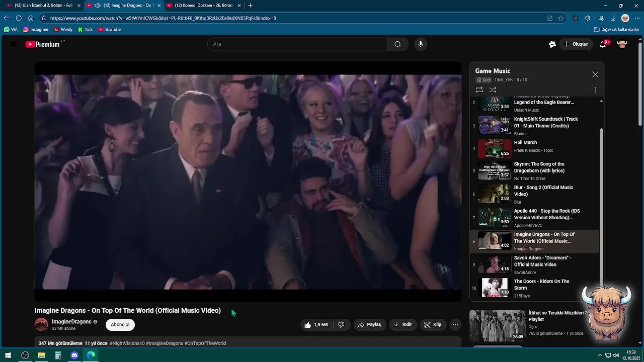Viewport: 644px width, 362px height.
Task: Open YouTube account avatar menu
Action: tap(622, 44)
